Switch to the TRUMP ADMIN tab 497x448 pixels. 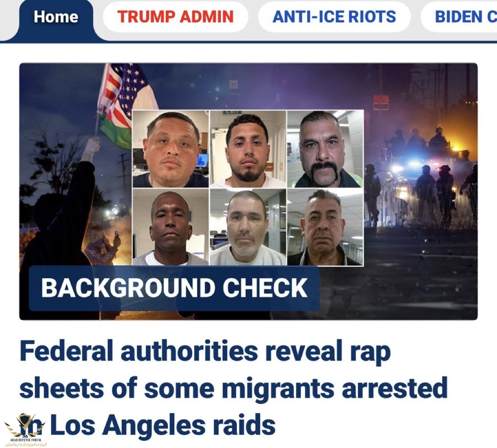coord(175,17)
